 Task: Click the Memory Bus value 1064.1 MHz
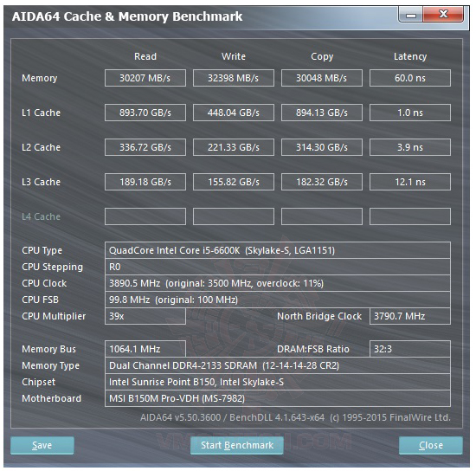click(145, 349)
